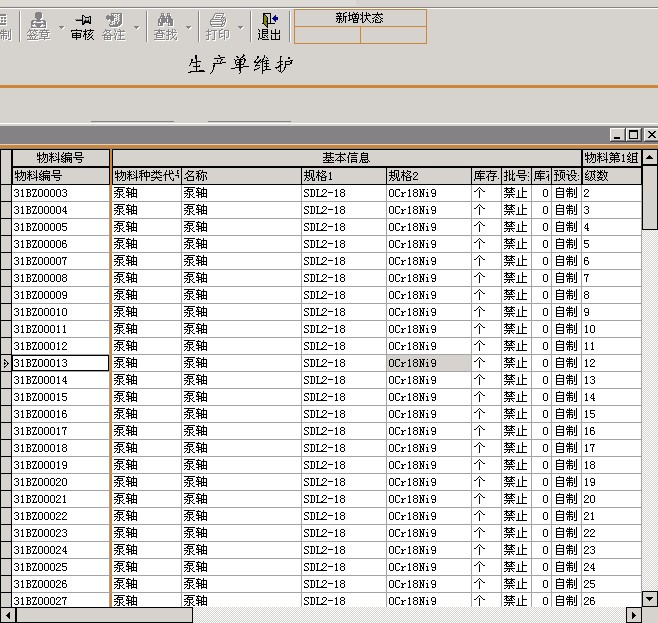This screenshot has width=658, height=623.
Task: Select material cell 31BZ00003
Action: 60,193
